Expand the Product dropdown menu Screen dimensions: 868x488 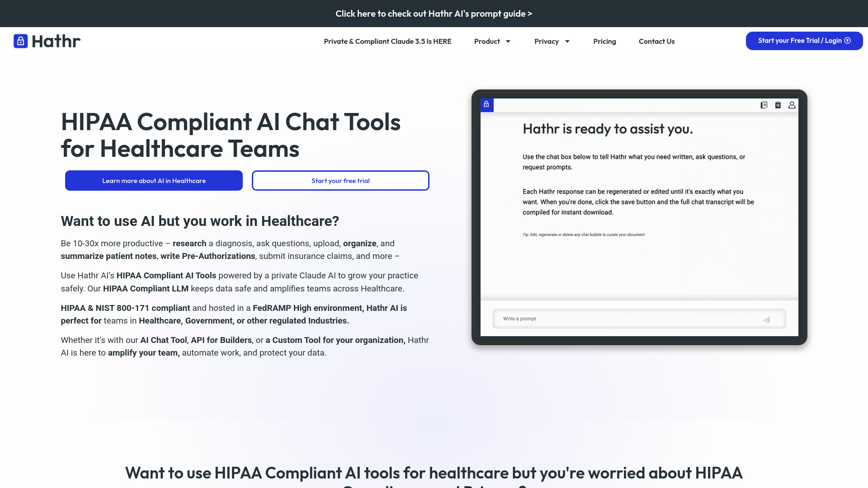click(492, 41)
